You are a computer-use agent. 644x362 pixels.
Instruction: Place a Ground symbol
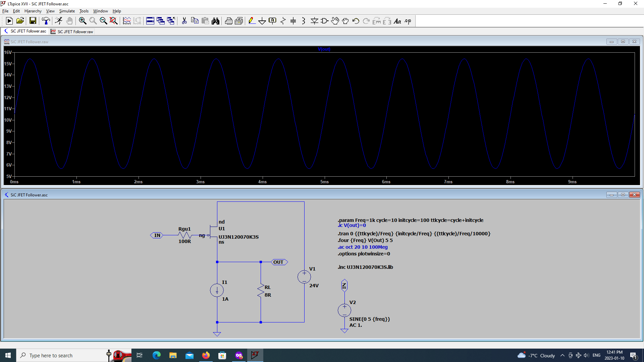(262, 21)
